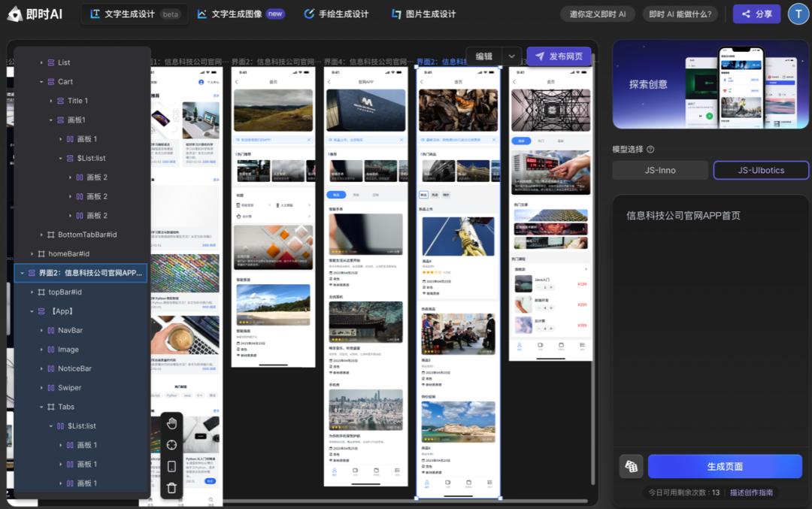Click the mobile device preview icon
This screenshot has width=812, height=509.
171,466
